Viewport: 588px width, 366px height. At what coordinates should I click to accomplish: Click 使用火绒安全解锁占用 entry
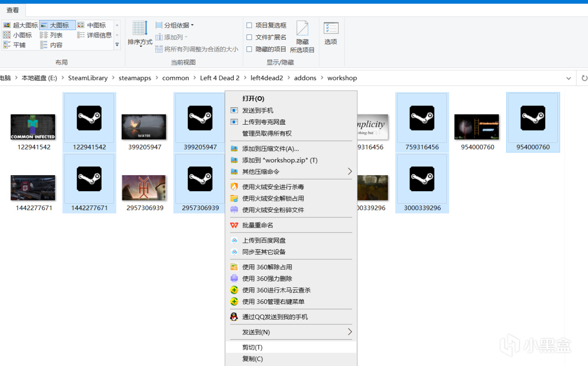[291, 198]
